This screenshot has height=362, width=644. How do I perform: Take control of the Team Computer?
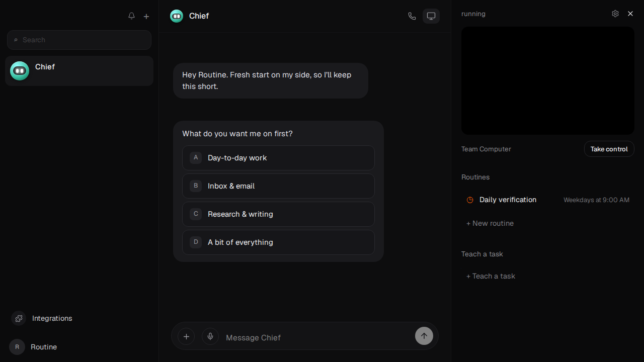[x=609, y=149]
